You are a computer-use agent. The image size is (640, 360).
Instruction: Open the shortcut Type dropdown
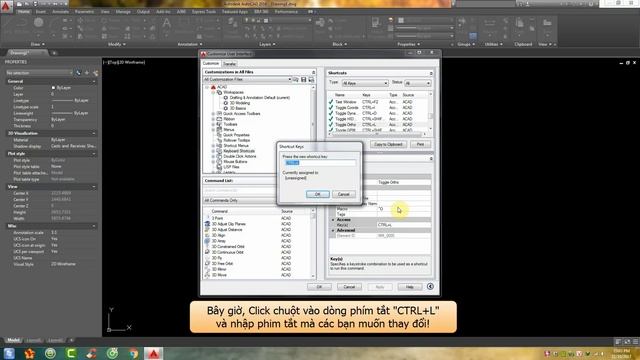tap(364, 83)
